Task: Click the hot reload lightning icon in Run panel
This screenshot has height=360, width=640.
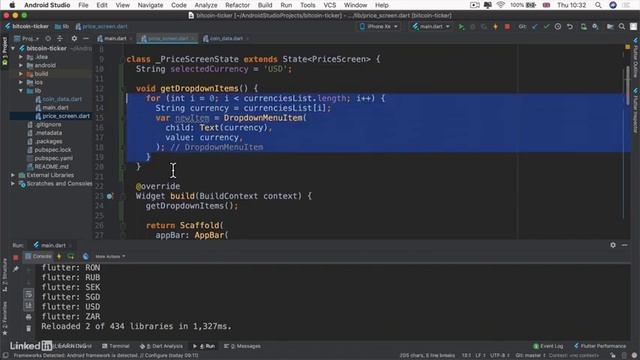Action: click(59, 256)
